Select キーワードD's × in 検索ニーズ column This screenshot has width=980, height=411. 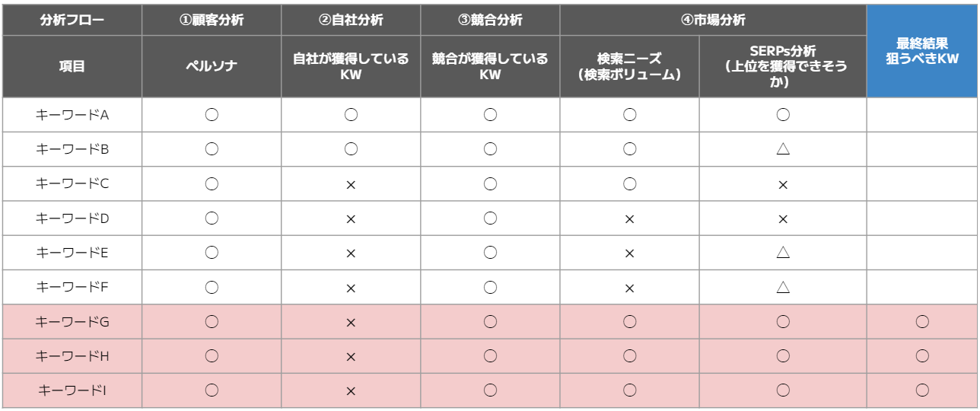[629, 218]
